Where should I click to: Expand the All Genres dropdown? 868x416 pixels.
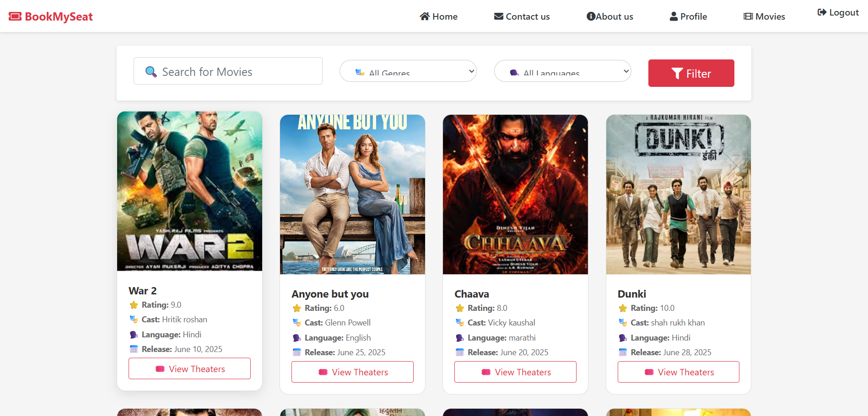pyautogui.click(x=408, y=71)
